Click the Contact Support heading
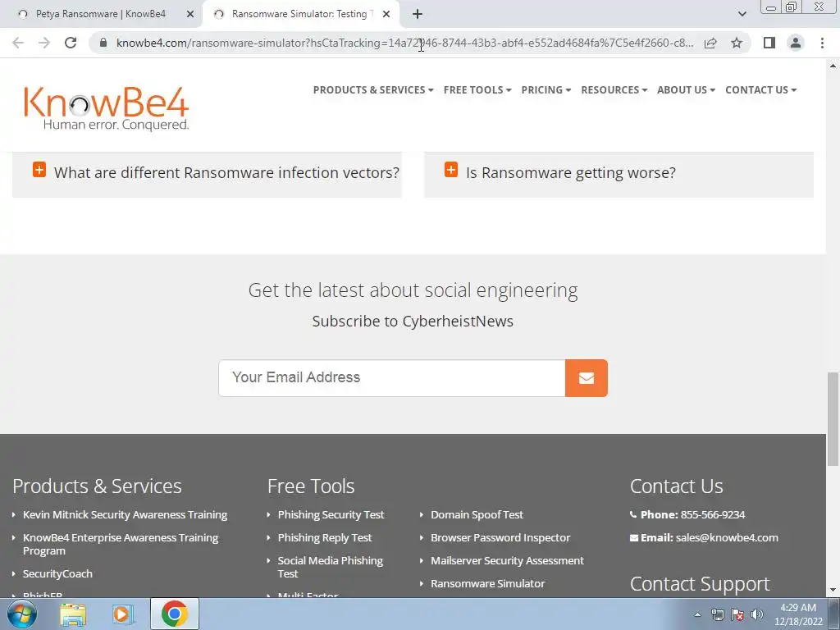Viewport: 840px width, 630px height. 700,584
